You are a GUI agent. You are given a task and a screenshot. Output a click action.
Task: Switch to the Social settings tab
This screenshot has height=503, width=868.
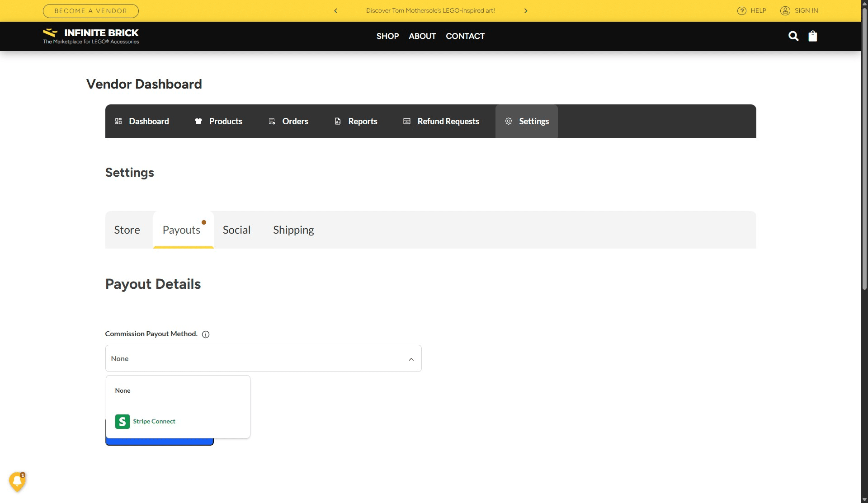[236, 230]
